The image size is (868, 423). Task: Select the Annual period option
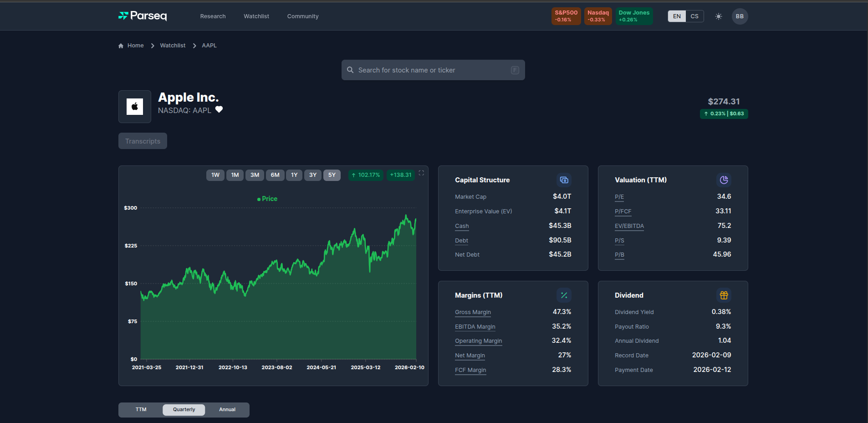pos(227,410)
